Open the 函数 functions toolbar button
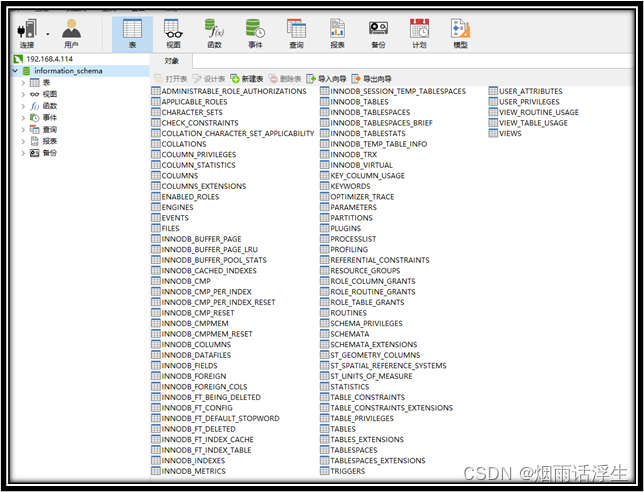Image resolution: width=644 pixels, height=492 pixels. 214,34
